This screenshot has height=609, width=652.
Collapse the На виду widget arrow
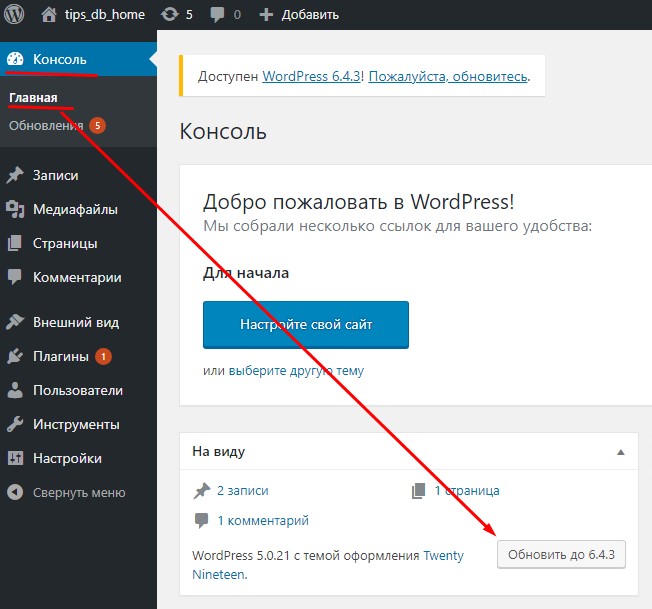coord(621,452)
